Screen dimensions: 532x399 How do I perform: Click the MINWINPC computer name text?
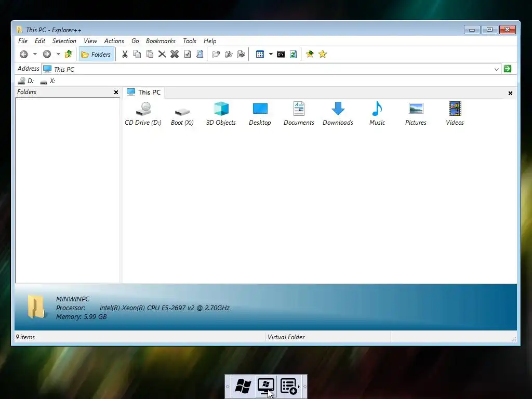pyautogui.click(x=73, y=299)
